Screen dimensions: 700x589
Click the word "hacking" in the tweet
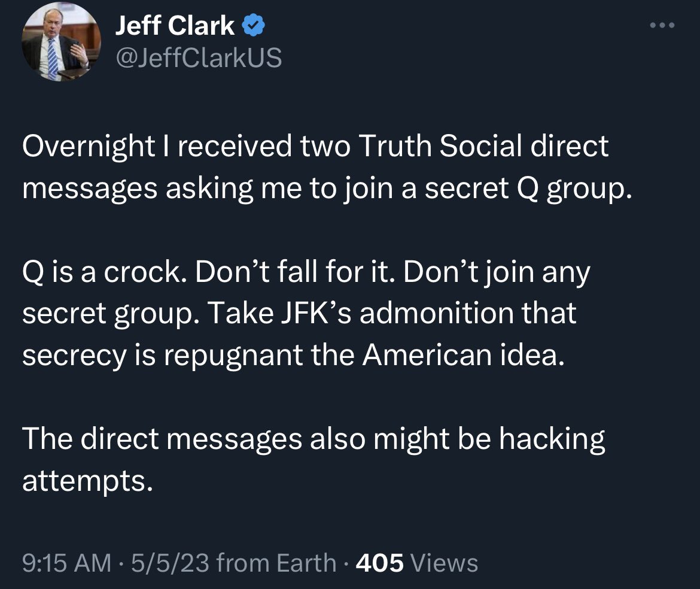[x=552, y=439]
